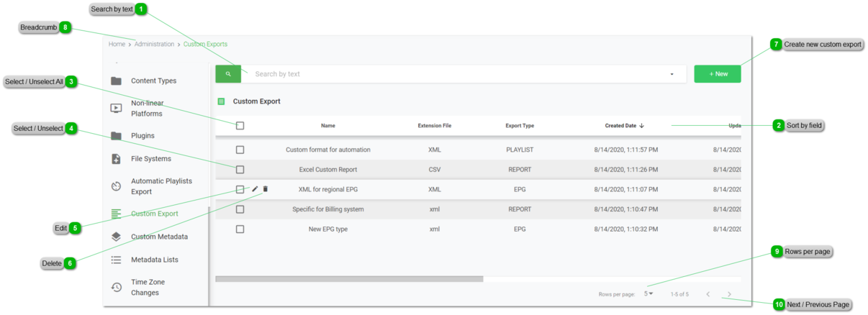Click the File Systems icon in sidebar
The height and width of the screenshot is (315, 868).
pyautogui.click(x=116, y=159)
